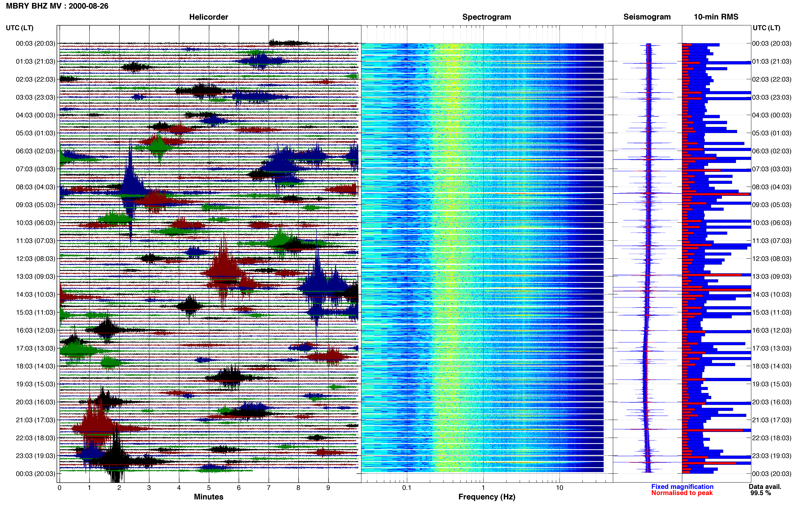Click the '99.5 %' availability value
Screen dimensions: 812x508
coord(761,493)
